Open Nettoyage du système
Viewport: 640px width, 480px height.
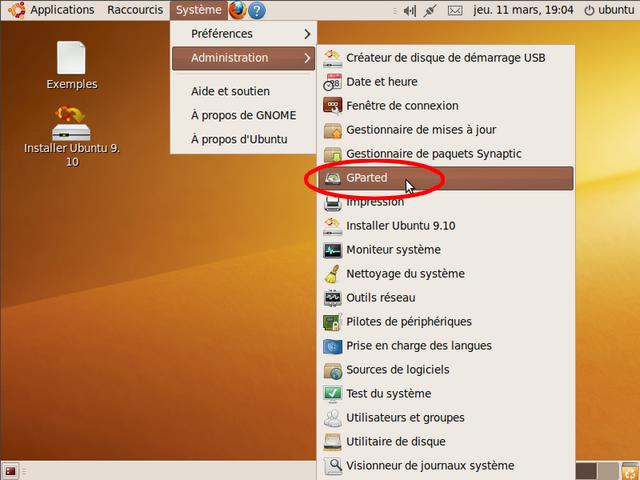tap(446, 274)
